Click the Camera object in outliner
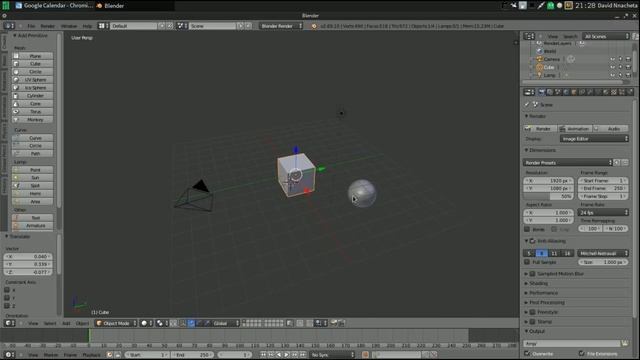Viewport: 640px width, 360px height. pyautogui.click(x=552, y=59)
